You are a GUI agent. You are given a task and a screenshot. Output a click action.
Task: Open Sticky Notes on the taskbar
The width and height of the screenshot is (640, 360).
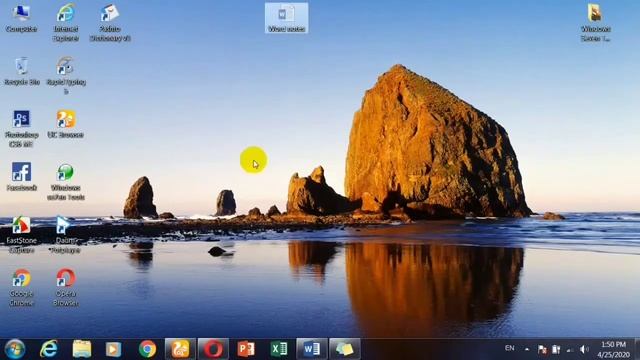point(344,349)
